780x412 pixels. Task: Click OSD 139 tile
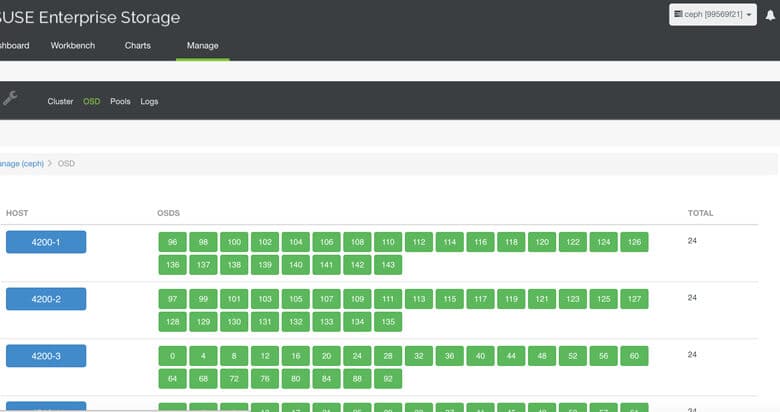pos(265,265)
